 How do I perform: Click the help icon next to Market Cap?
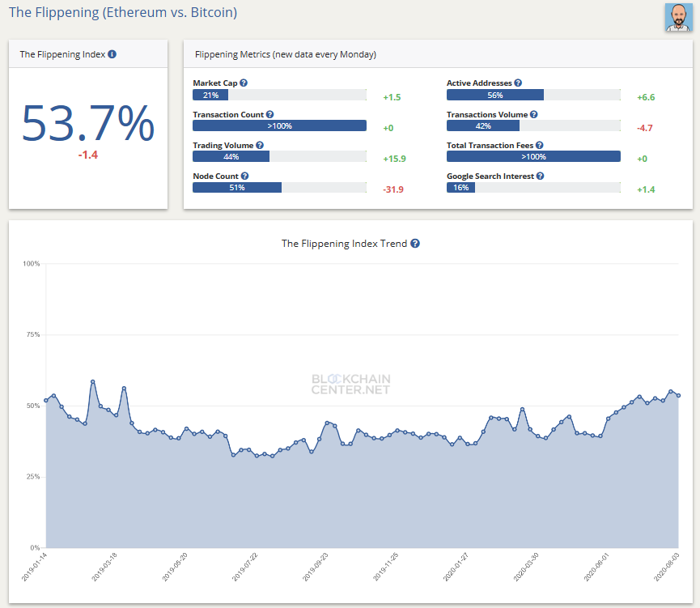click(244, 83)
